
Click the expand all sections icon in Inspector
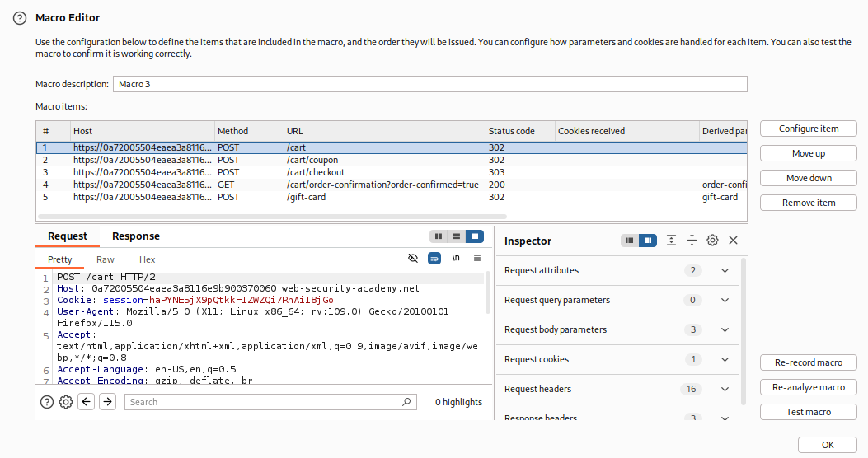671,241
